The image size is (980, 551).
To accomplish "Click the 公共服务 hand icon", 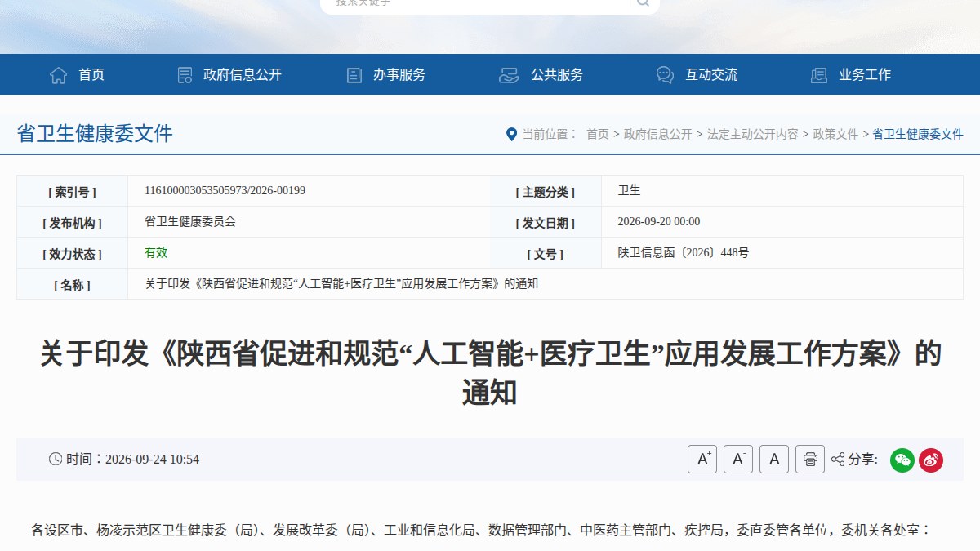I will 509,75.
